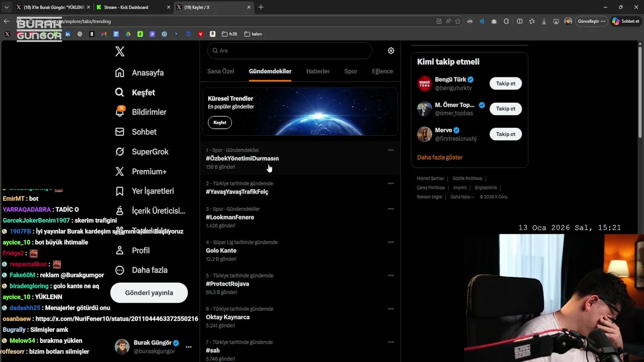The height and width of the screenshot is (362, 644).
Task: Open more options for #ÖzbekYönetimiDurmasın trend
Action: click(x=391, y=150)
